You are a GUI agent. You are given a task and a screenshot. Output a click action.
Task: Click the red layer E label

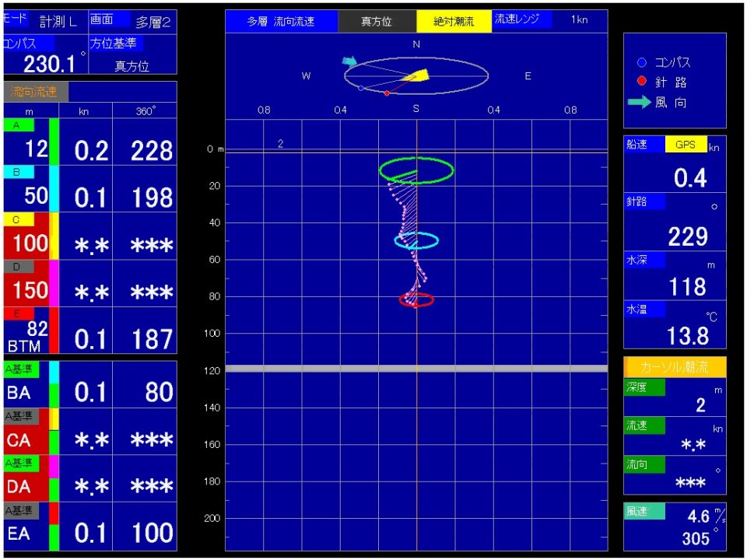coord(19,313)
